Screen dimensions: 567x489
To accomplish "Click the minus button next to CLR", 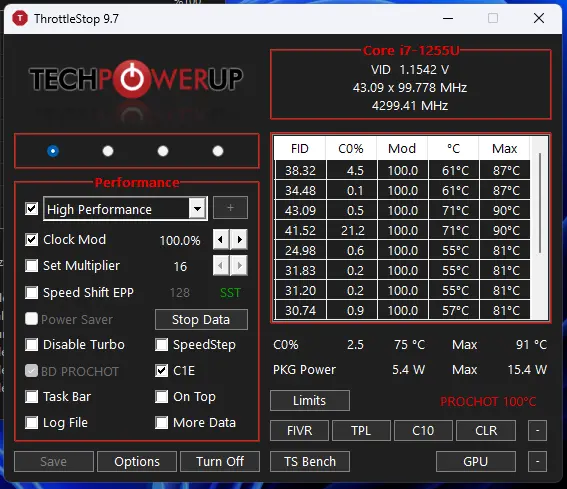I will (x=537, y=430).
